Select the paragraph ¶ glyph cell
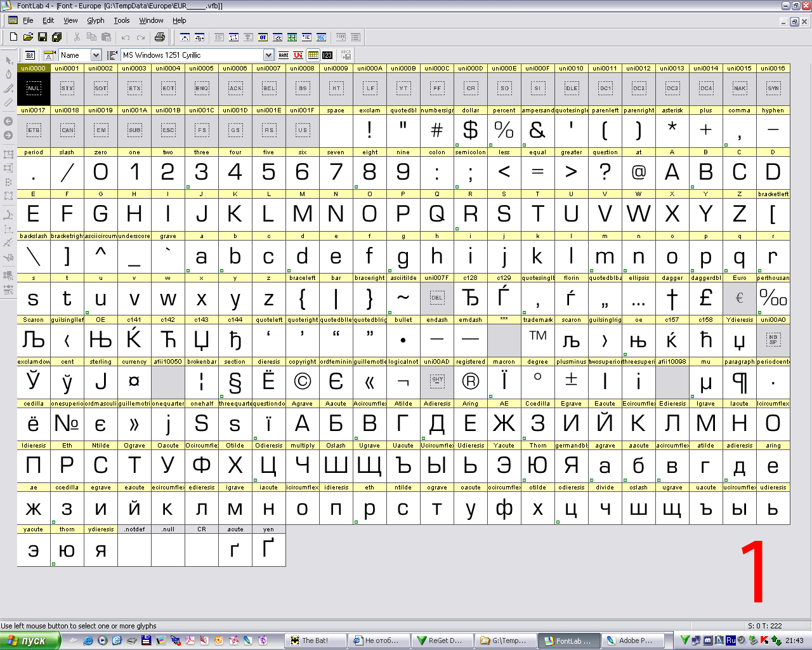The image size is (812, 650). [739, 378]
